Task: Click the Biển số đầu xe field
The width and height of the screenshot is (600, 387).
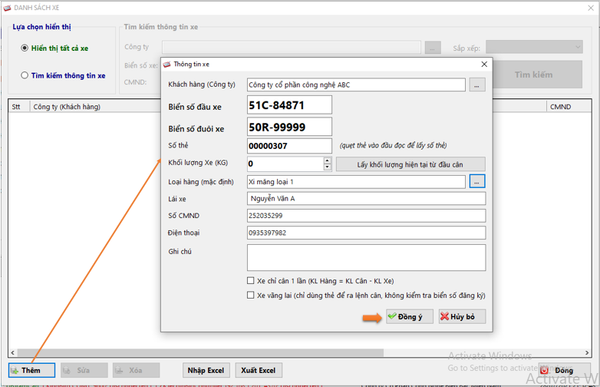Action: [289, 105]
